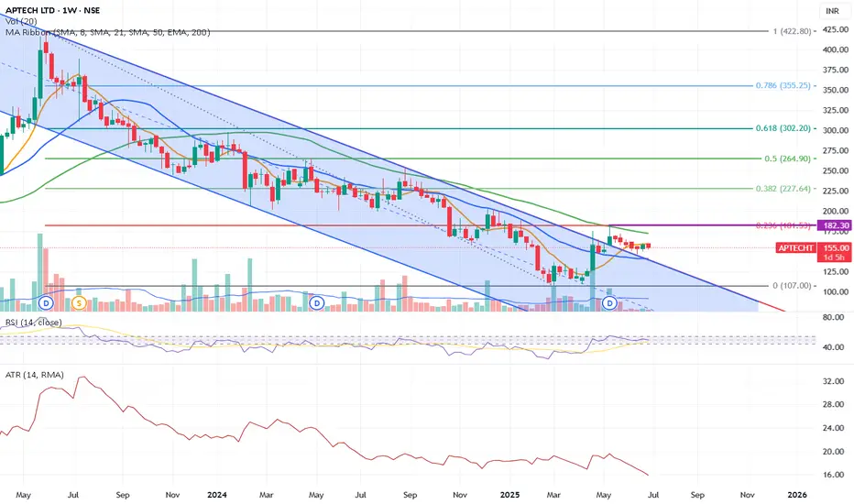Select the MA Ribbon indicator legend

[107, 32]
